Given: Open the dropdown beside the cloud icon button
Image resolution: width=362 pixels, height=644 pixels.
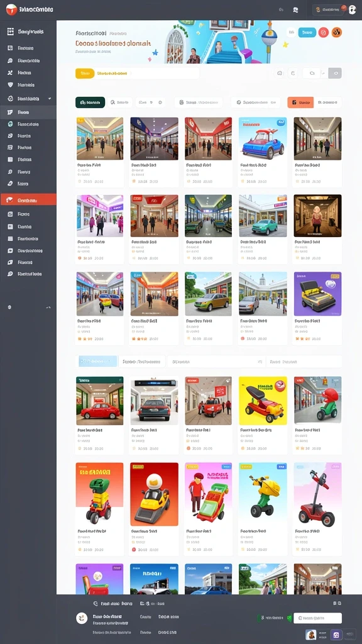Looking at the screenshot, I should [324, 74].
